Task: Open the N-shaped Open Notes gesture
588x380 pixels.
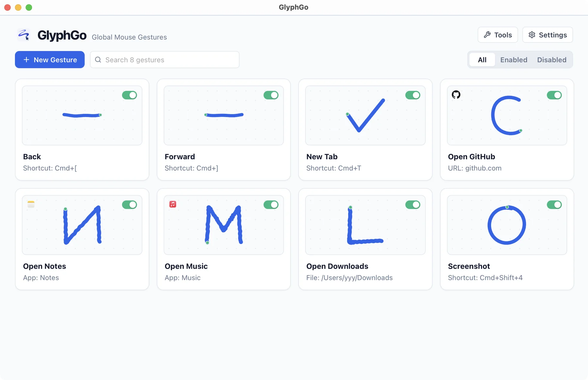Action: [82, 225]
